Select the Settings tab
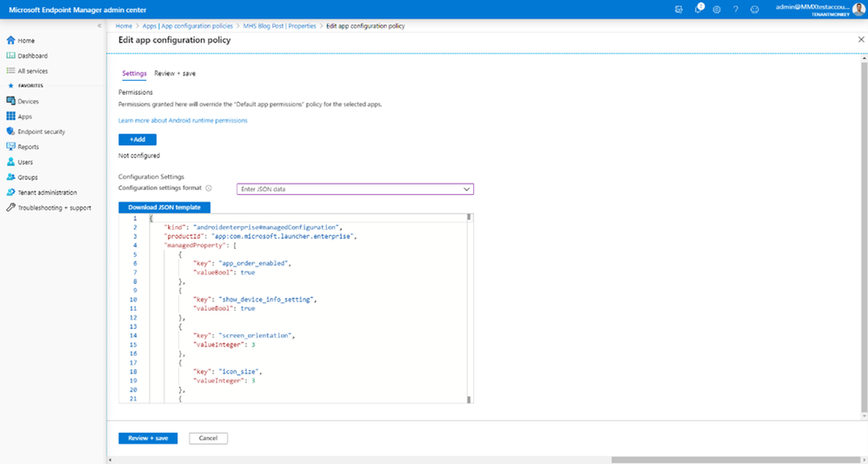Viewport: 868px width, 464px height. 134,73
